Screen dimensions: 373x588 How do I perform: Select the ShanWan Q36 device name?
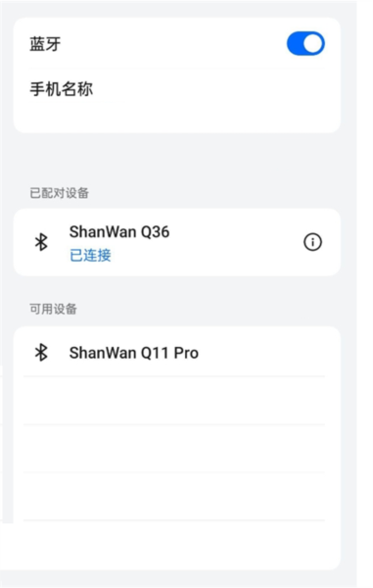[119, 232]
